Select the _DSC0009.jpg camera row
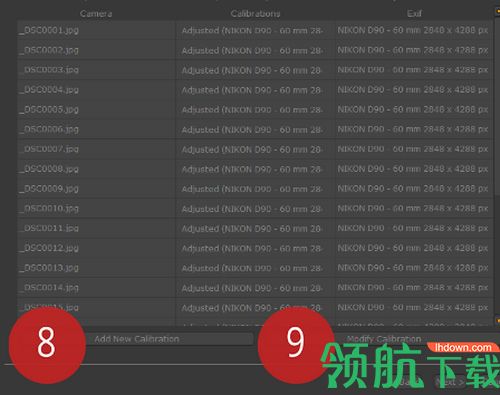The width and height of the screenshot is (500, 395). click(96, 189)
